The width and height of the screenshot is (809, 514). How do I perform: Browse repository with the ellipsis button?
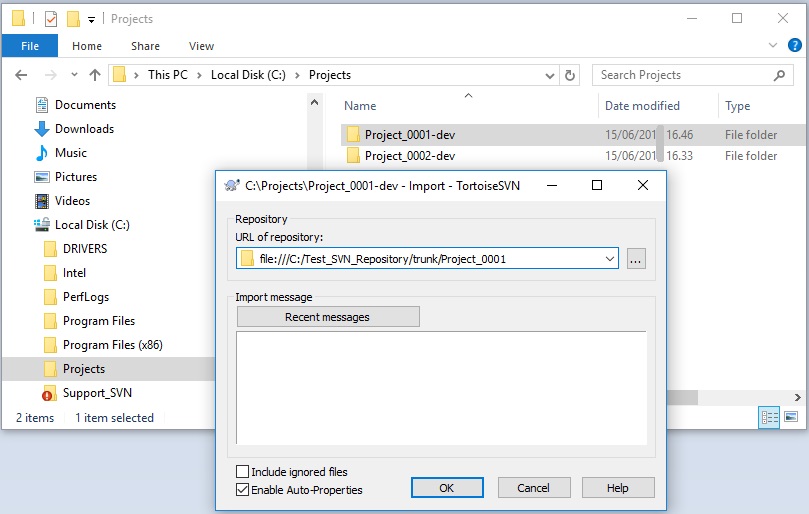636,259
